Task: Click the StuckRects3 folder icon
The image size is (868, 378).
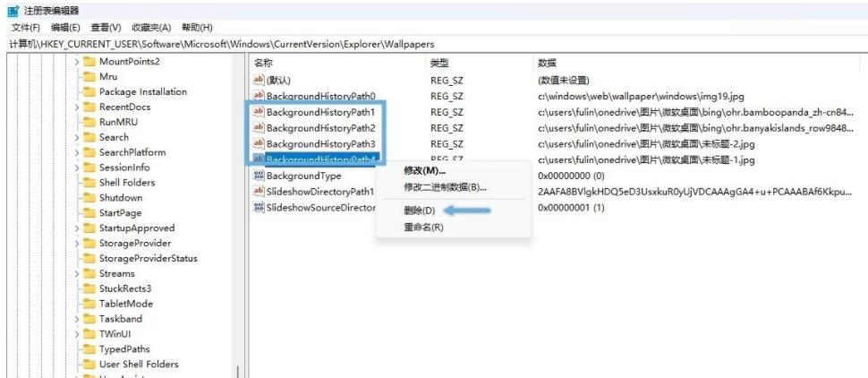Action: point(89,288)
